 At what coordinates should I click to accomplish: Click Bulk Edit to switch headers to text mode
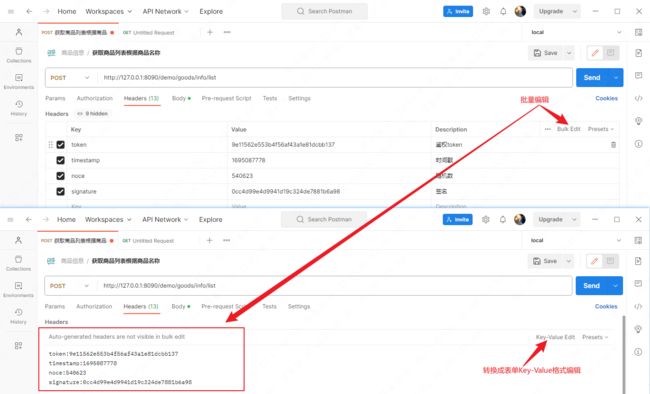tap(568, 129)
